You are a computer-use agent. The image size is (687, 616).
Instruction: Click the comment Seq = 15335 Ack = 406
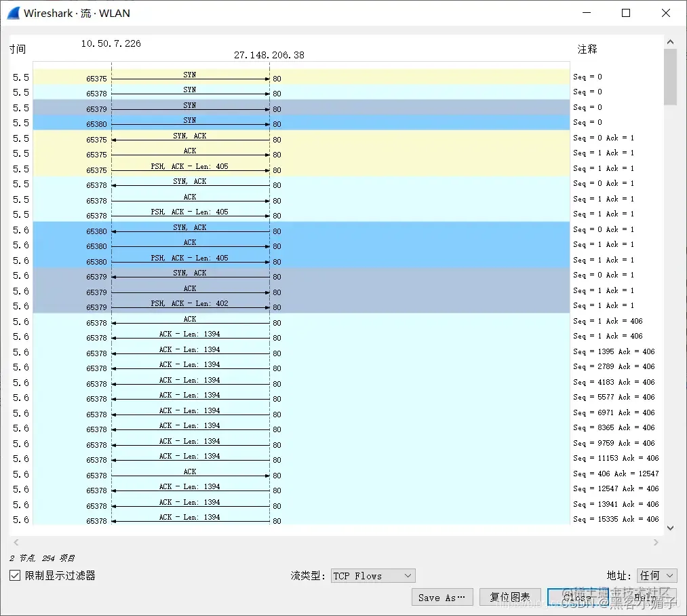tap(616, 519)
